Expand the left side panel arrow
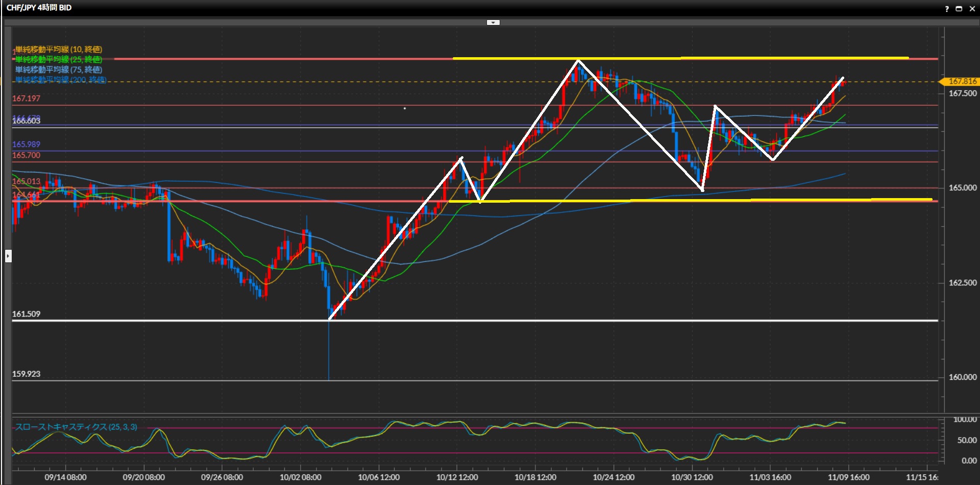 click(x=8, y=256)
